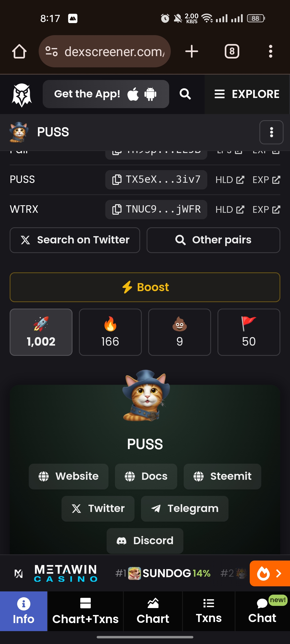290x644 pixels.
Task: Open the browser home icon
Action: pyautogui.click(x=19, y=51)
